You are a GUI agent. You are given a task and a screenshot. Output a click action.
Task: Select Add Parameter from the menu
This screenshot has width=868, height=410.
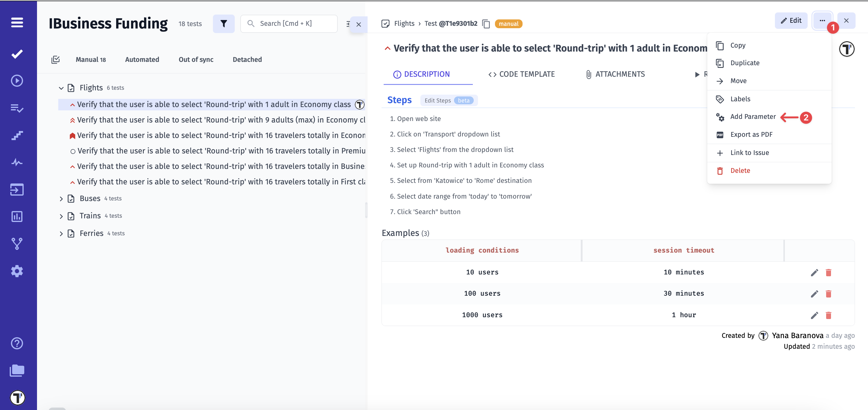pyautogui.click(x=752, y=116)
